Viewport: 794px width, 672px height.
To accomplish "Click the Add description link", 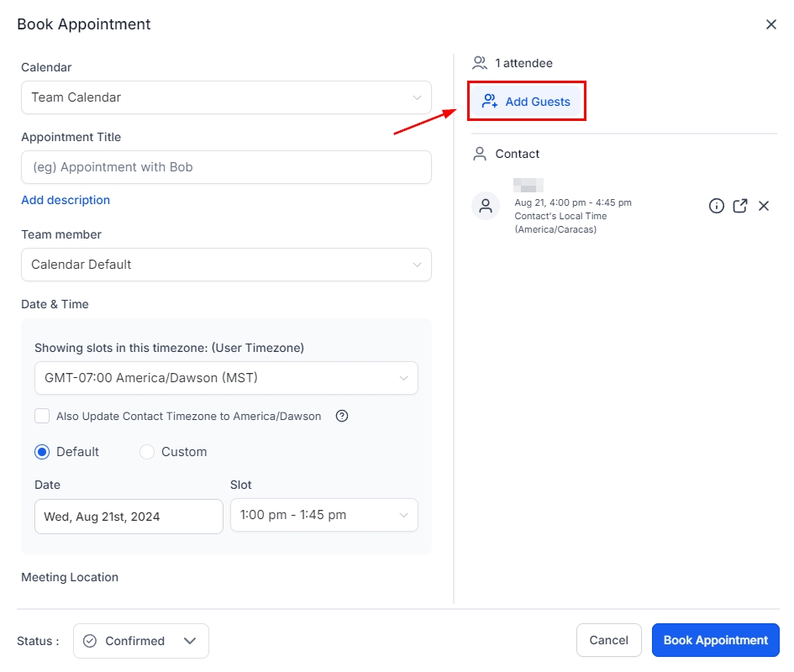I will pos(66,200).
